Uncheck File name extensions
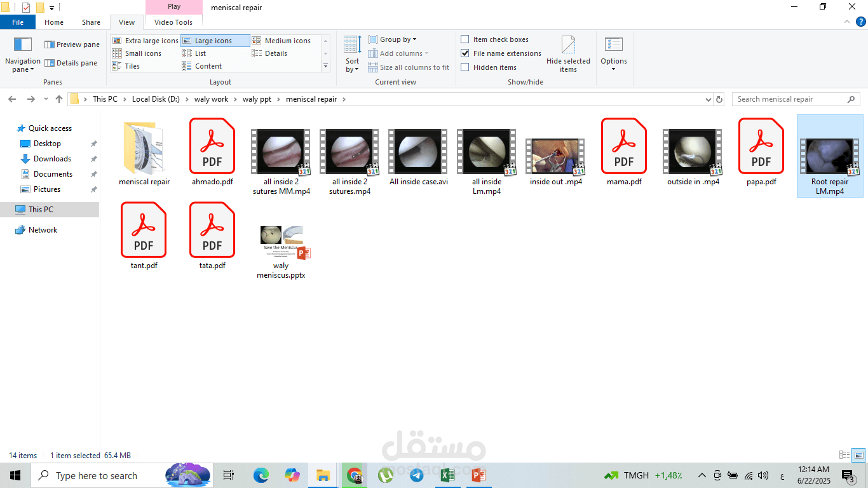 (465, 53)
